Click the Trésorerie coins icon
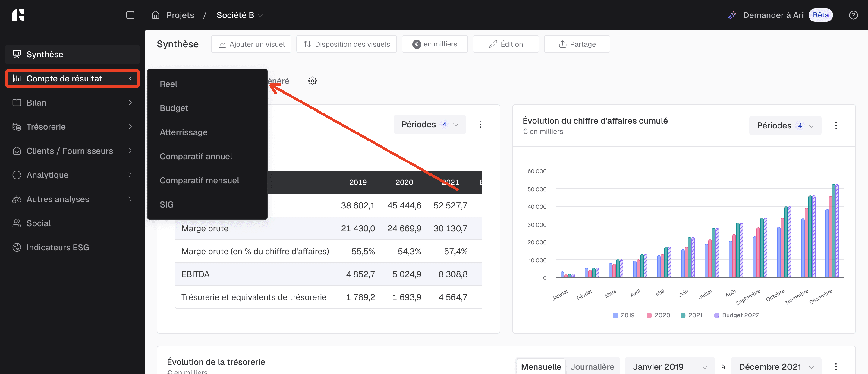 pos(17,127)
